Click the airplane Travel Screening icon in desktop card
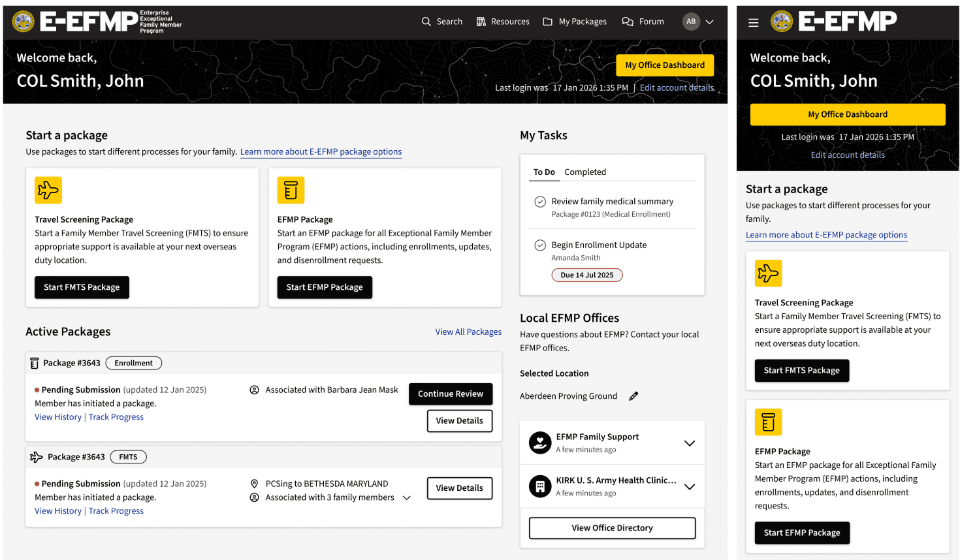The width and height of the screenshot is (960, 560). click(x=48, y=190)
